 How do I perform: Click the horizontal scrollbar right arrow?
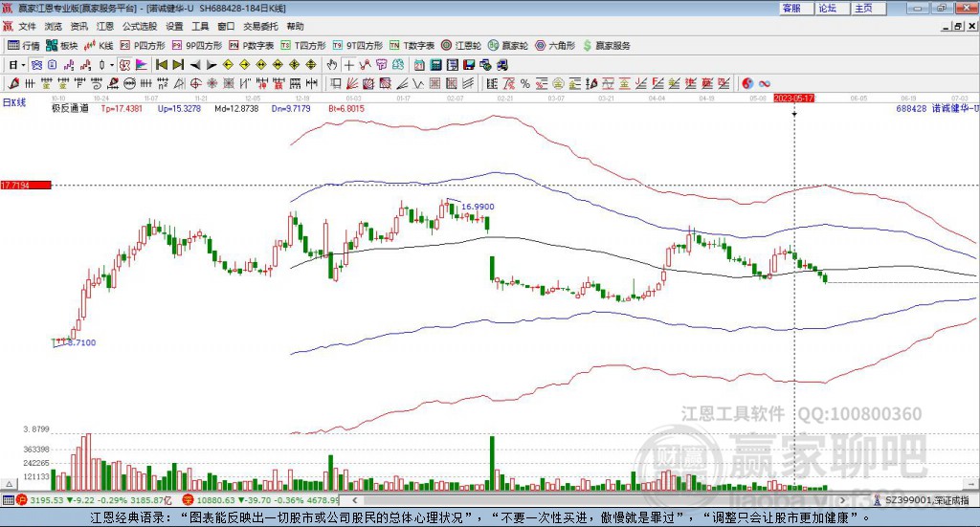(x=842, y=500)
